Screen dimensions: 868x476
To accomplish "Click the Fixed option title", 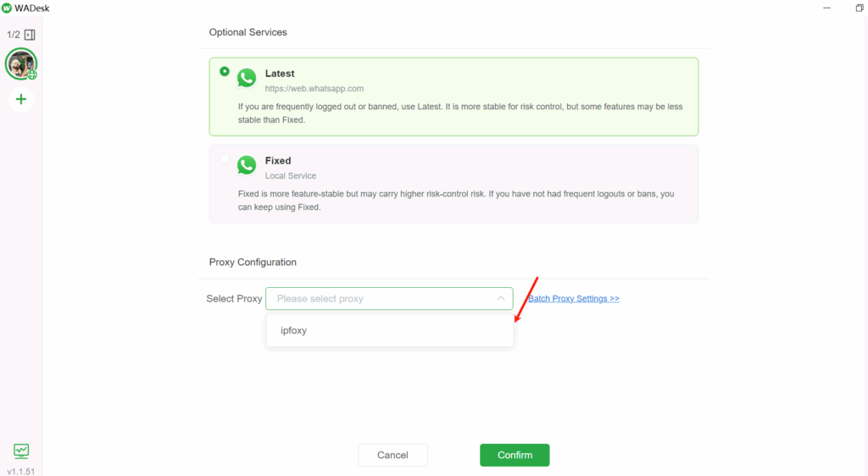I will [278, 161].
